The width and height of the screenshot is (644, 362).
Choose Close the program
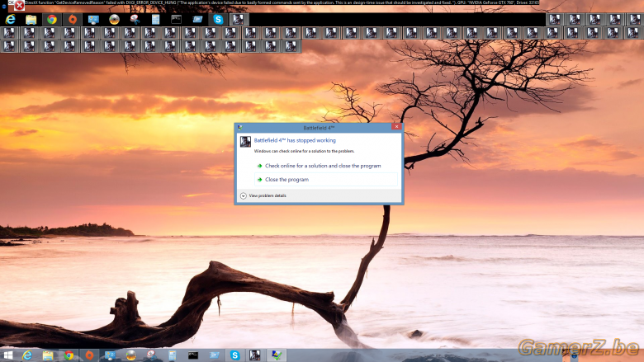pos(326,180)
